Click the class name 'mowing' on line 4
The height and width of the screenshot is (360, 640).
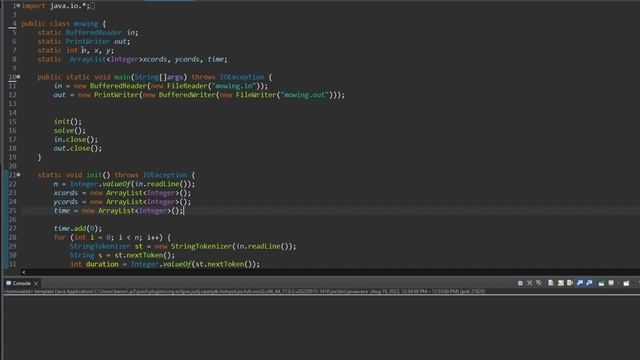coord(86,24)
